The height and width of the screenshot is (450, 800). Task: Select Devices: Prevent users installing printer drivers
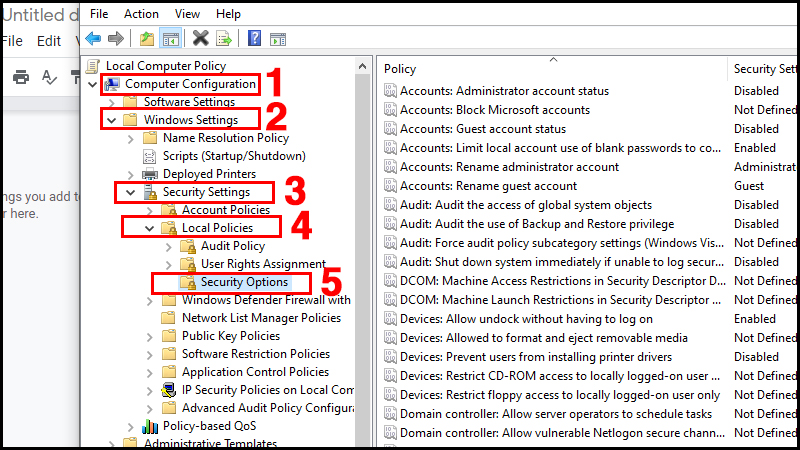coord(536,357)
